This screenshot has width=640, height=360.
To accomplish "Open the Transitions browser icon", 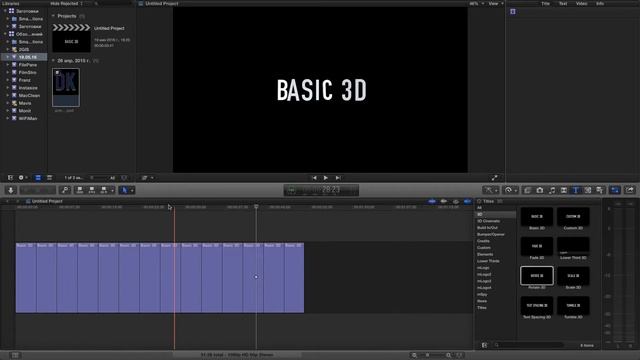I will pos(564,190).
